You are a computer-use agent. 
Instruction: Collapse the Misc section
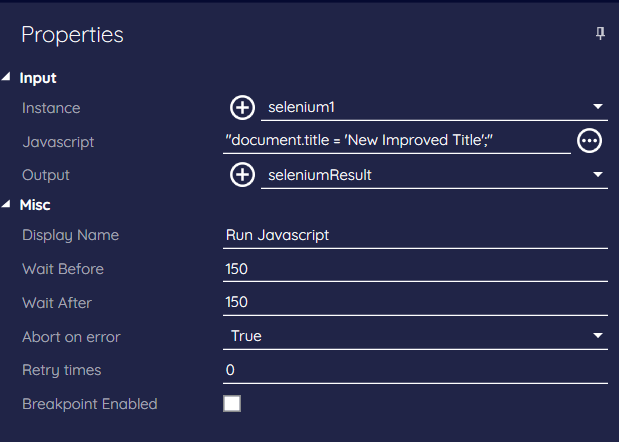pos(8,205)
